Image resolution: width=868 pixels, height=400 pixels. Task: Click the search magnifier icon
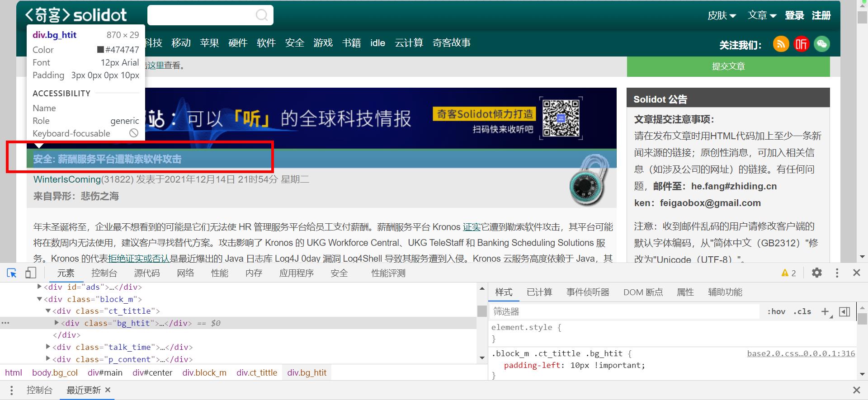(x=262, y=15)
